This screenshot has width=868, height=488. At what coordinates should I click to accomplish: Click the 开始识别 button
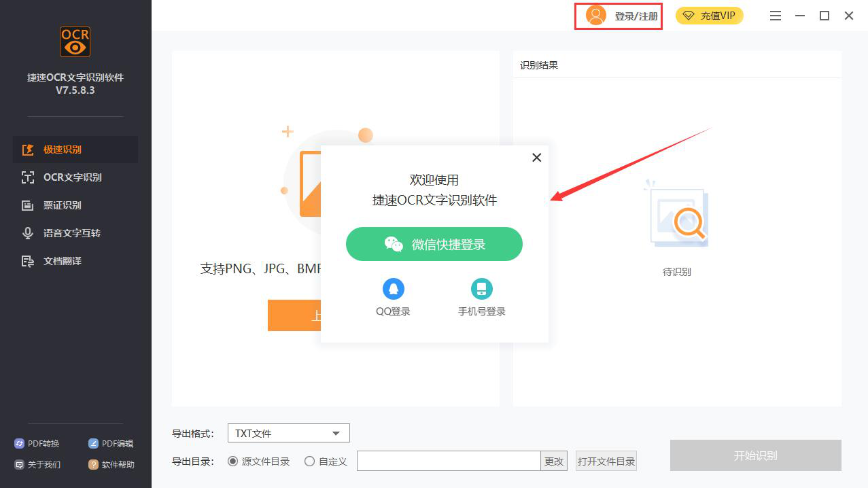click(756, 455)
